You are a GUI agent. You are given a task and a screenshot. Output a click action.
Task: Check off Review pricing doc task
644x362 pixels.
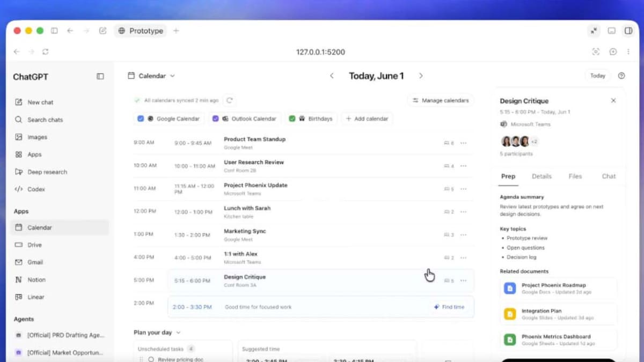coord(151,359)
